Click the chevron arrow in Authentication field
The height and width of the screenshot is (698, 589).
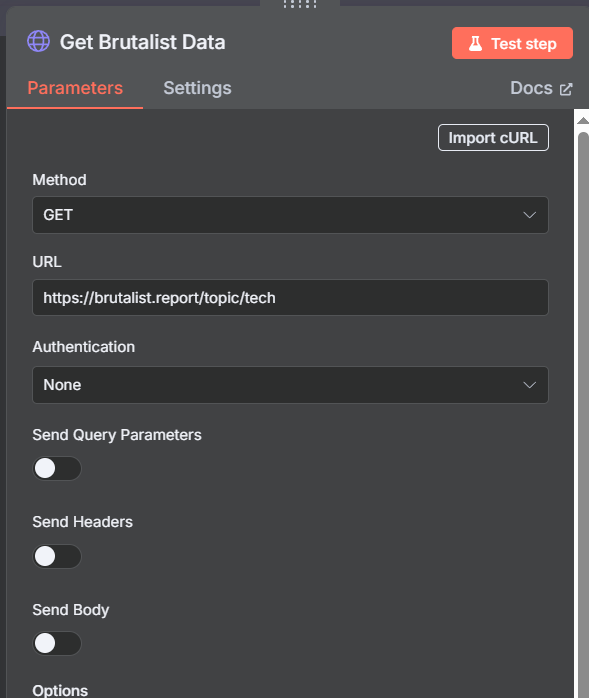tap(529, 385)
